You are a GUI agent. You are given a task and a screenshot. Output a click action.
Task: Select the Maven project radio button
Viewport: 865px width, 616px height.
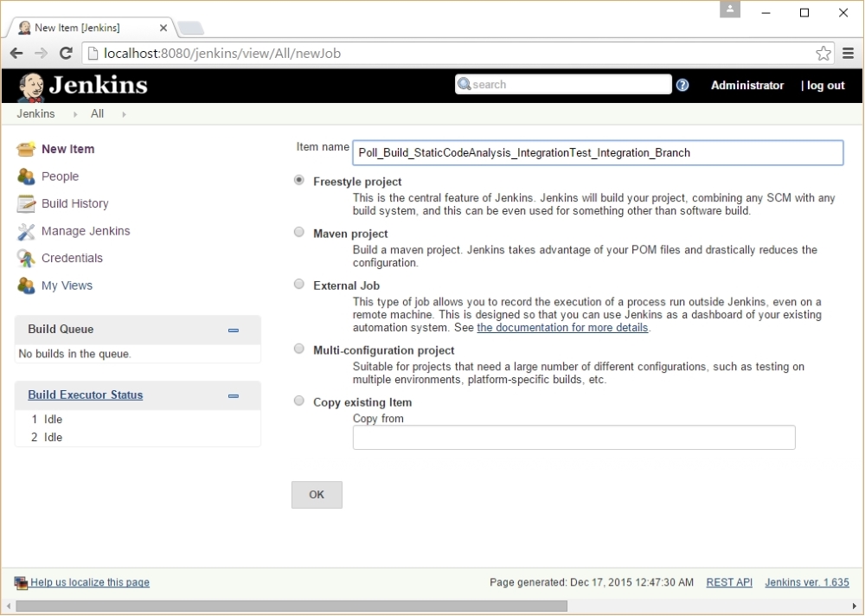[299, 232]
